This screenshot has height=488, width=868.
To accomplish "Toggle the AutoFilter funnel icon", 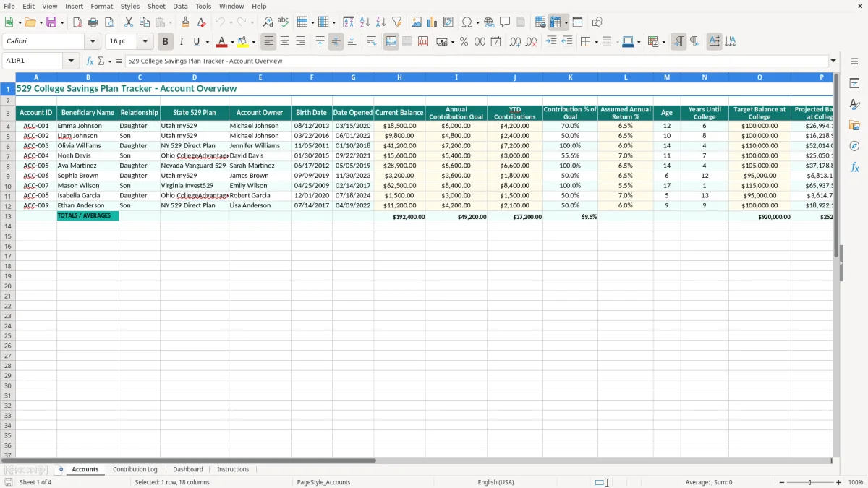I will point(397,22).
